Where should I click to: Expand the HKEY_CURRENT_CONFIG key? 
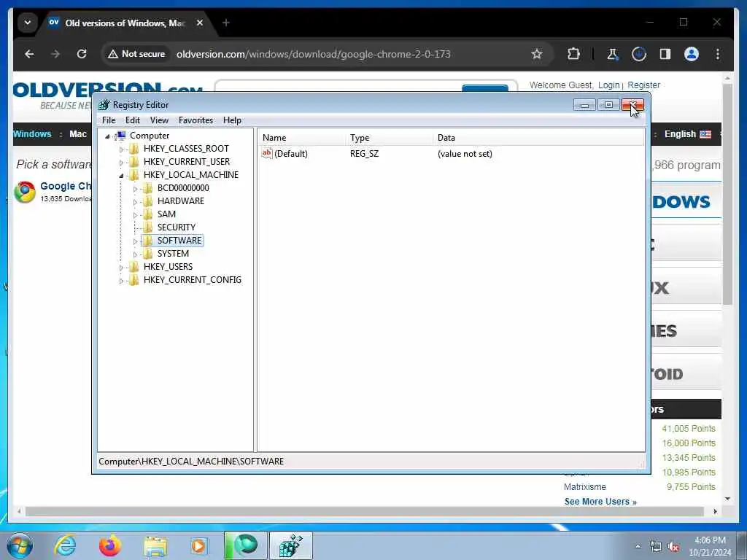click(121, 281)
